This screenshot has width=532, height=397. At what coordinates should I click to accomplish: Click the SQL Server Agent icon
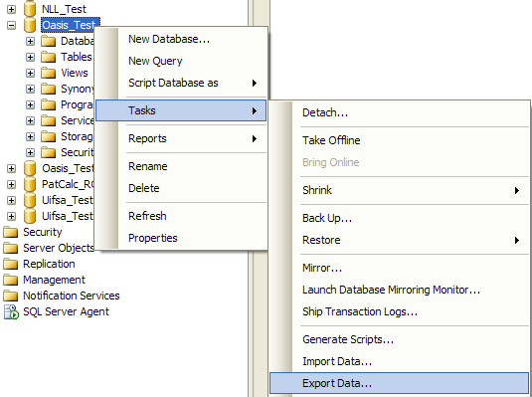11,311
